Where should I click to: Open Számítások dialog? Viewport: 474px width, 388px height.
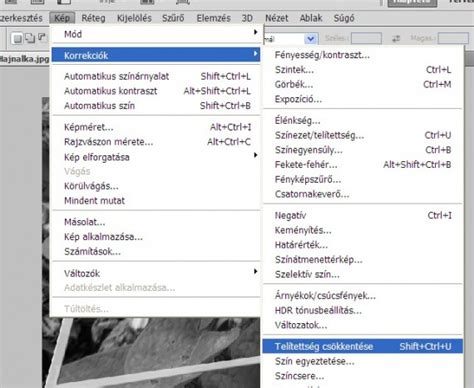coord(156,251)
